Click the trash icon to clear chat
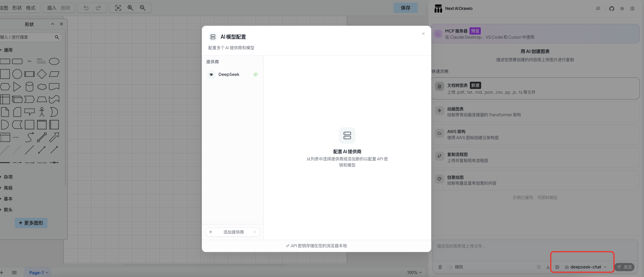Viewport: 644px width, 277px height. tap(440, 267)
